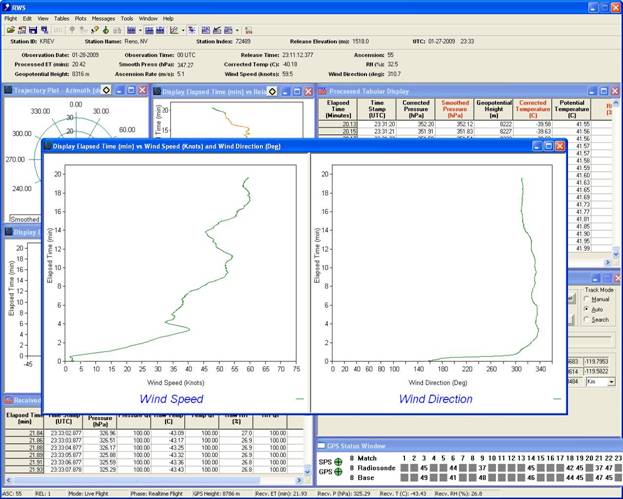Click the green GPS status indicator
Viewport: 623px width, 499px height.
pos(338,472)
